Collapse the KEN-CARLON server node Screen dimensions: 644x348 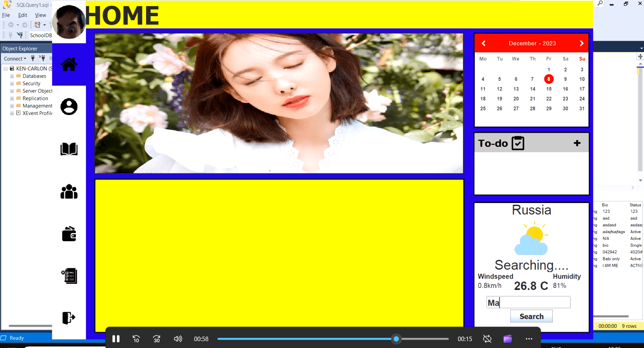tap(6, 69)
